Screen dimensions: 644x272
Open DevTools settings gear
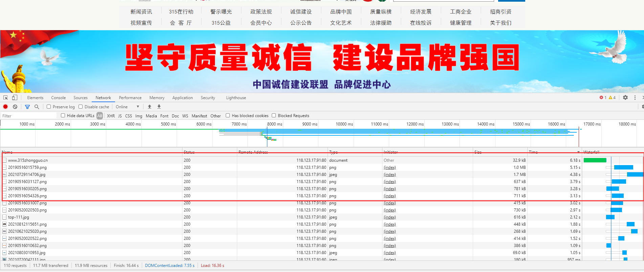tap(625, 98)
